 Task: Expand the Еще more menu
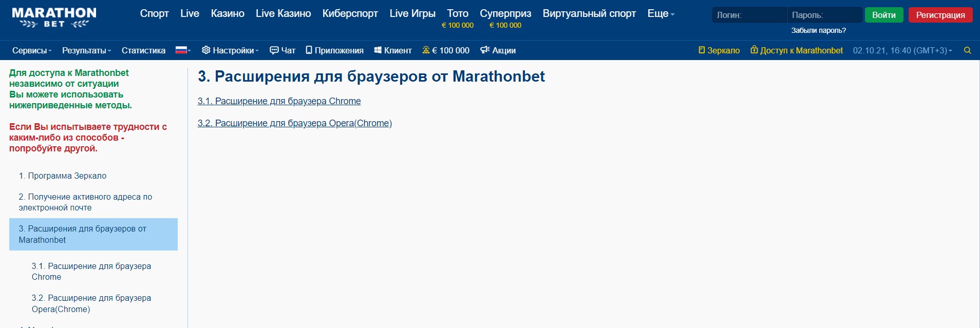point(661,13)
